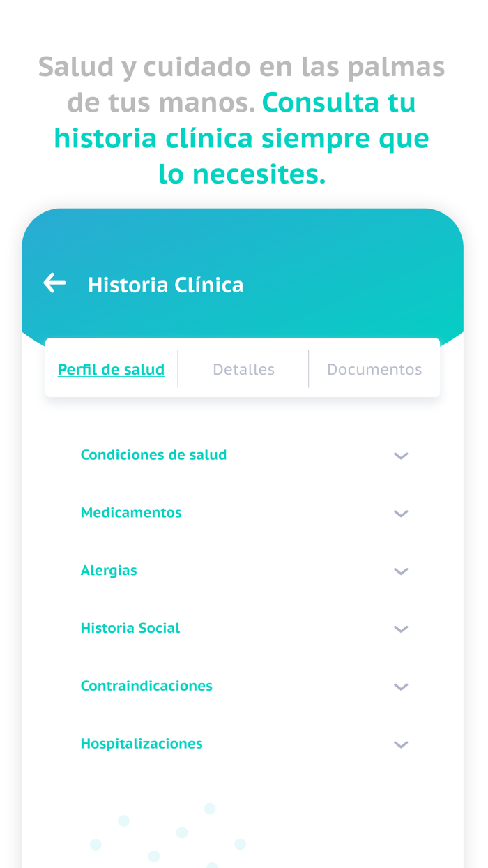Open the Medicamentos section
This screenshot has width=488, height=868.
pos(131,512)
